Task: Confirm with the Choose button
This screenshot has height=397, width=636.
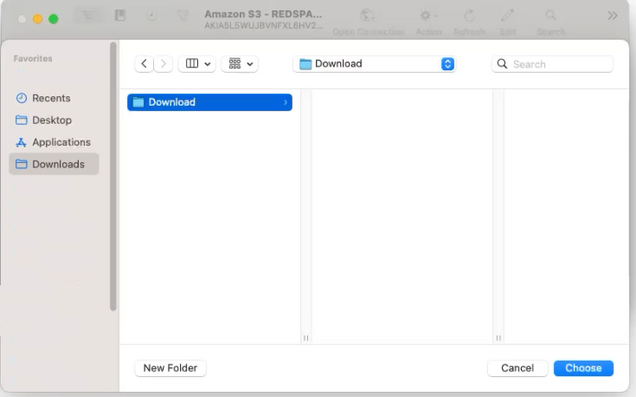Action: tap(583, 368)
